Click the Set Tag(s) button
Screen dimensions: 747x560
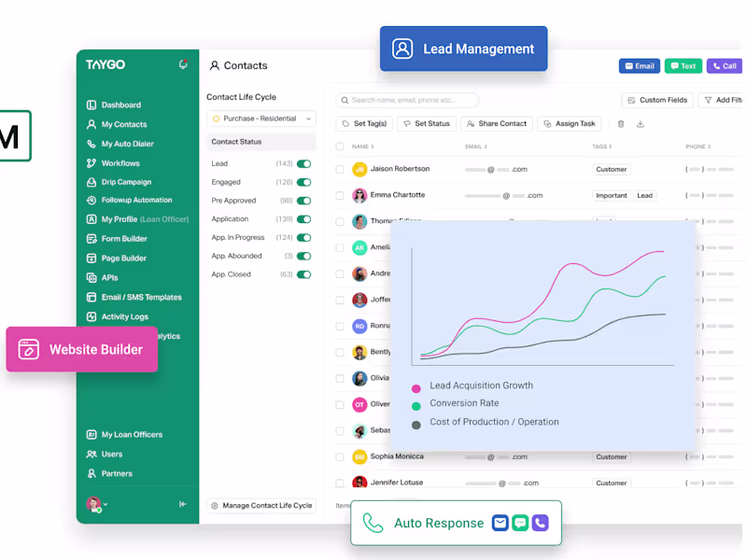click(364, 124)
